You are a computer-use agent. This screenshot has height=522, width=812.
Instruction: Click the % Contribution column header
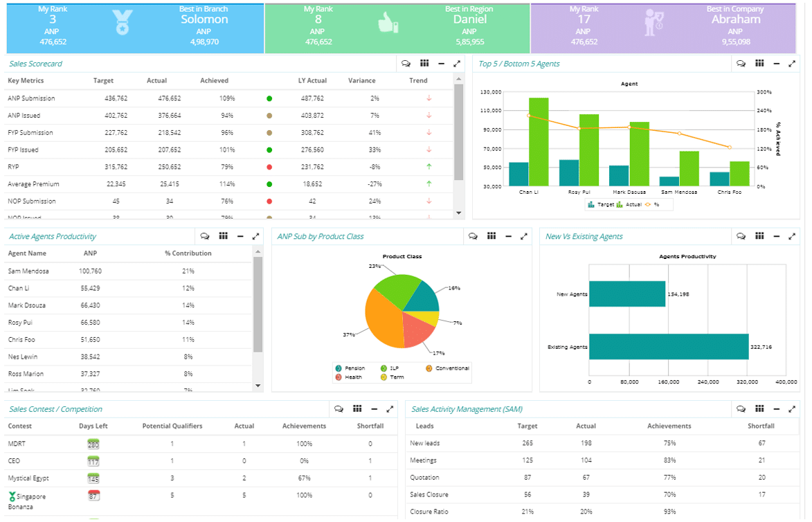pyautogui.click(x=188, y=253)
